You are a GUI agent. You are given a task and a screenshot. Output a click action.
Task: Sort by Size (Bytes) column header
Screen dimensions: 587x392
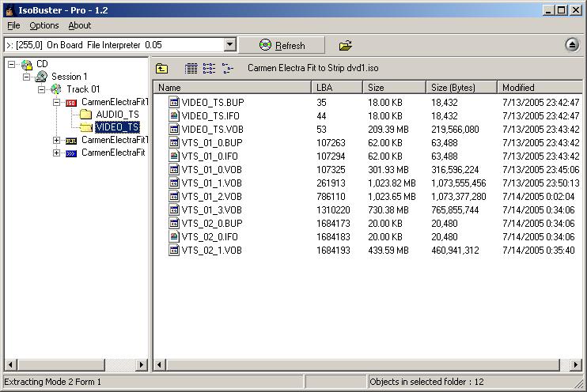pyautogui.click(x=461, y=88)
